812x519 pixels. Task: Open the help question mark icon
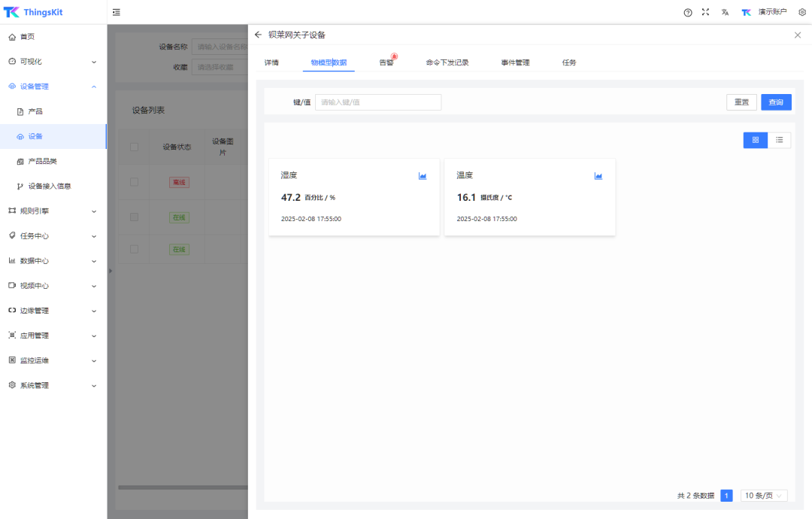coord(688,12)
